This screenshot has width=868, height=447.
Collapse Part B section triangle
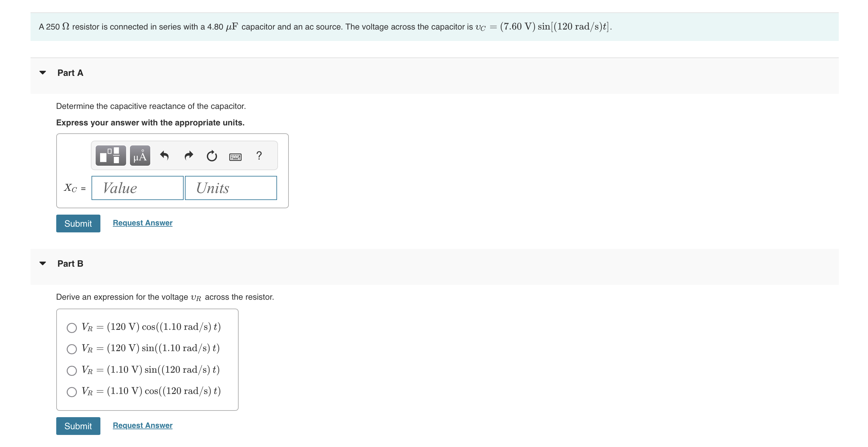coord(43,264)
